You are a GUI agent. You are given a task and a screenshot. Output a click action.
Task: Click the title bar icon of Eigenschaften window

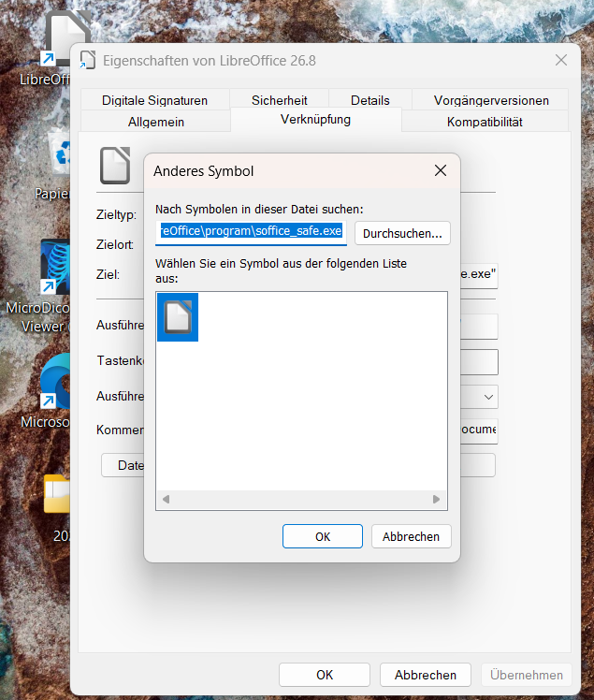(88, 60)
